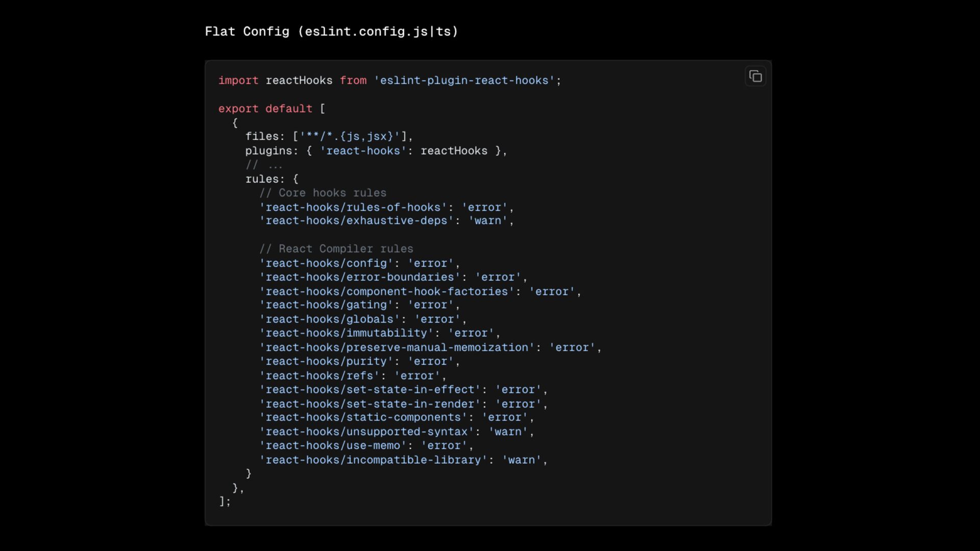Viewport: 980px width, 551px height.
Task: Click the 'eslint-plugin-react-hooks' import string
Action: coord(464,81)
